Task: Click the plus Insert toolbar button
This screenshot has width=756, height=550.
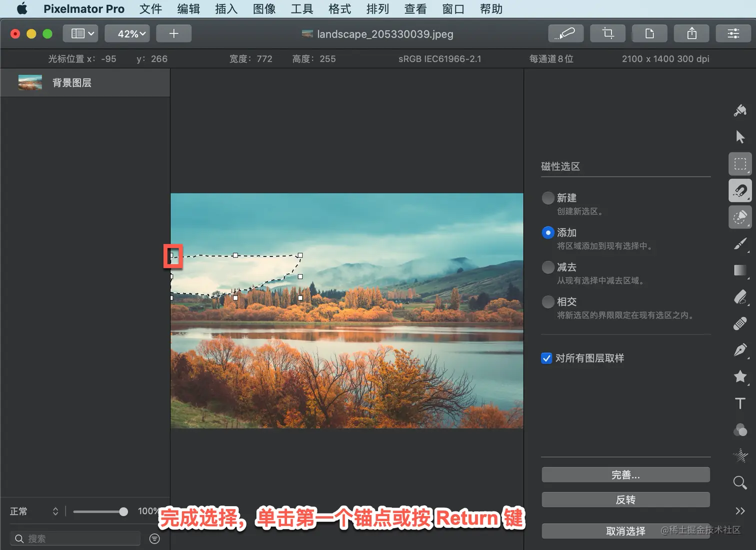Action: [x=174, y=33]
